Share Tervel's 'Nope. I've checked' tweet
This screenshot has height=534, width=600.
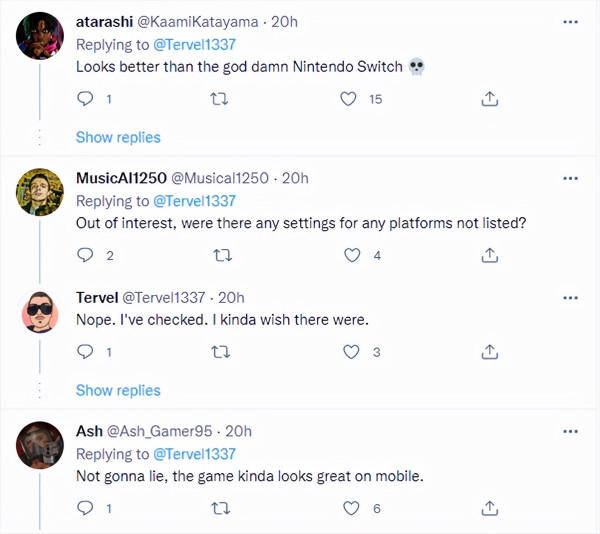point(490,352)
